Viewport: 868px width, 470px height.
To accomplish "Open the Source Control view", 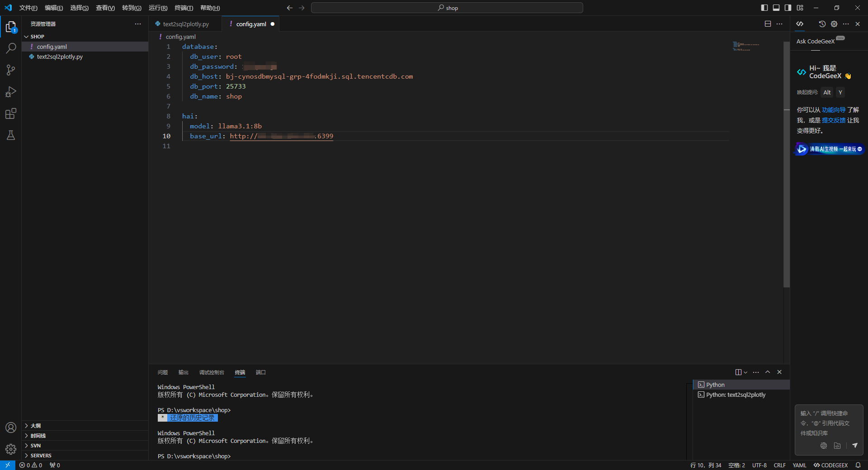I will coord(11,70).
